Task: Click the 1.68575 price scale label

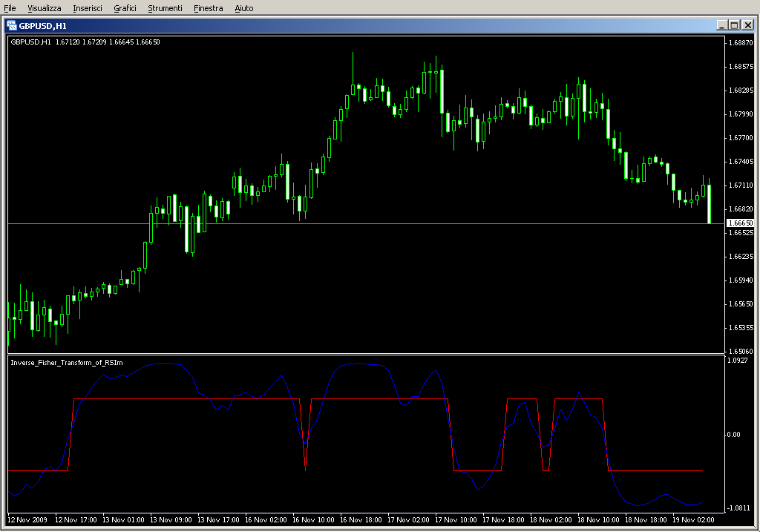Action: coord(741,66)
